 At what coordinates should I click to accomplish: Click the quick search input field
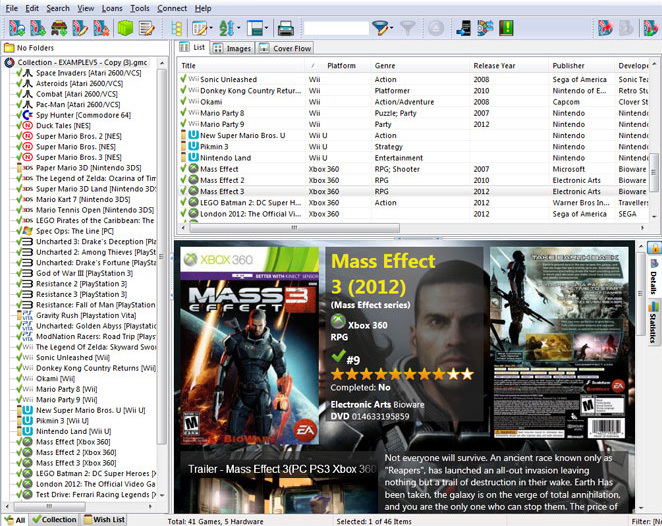[336, 28]
